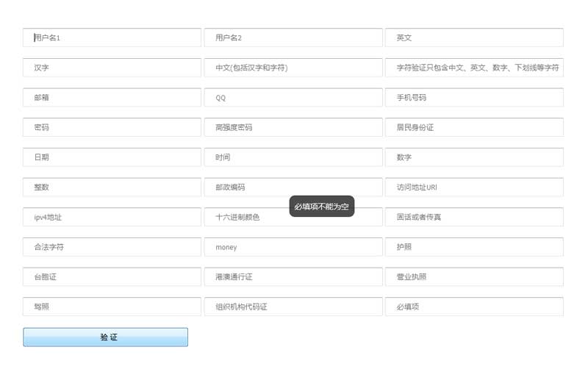Focus the 用户名2 text box
This screenshot has height=372, width=588.
293,37
